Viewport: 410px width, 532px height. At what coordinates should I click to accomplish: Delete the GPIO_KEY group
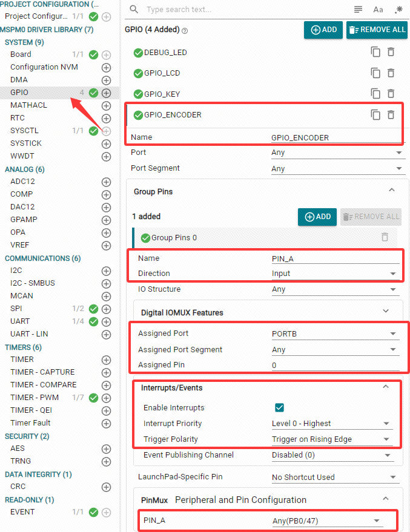(391, 94)
